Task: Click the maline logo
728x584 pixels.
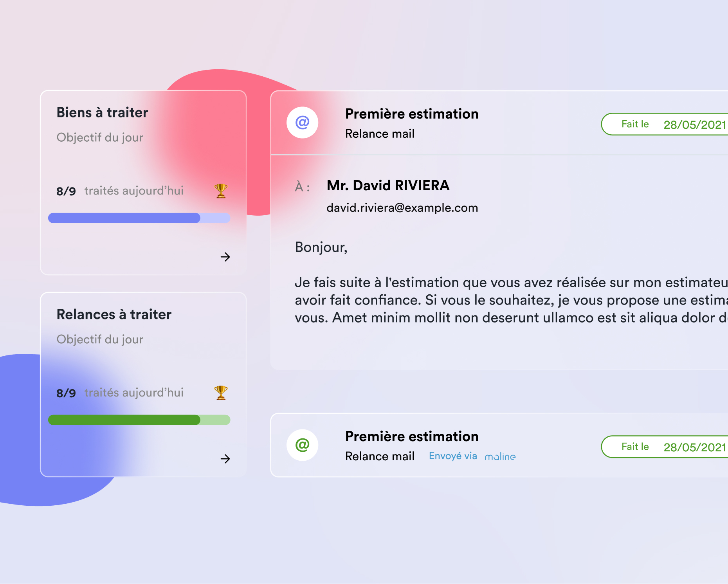Action: coord(500,456)
